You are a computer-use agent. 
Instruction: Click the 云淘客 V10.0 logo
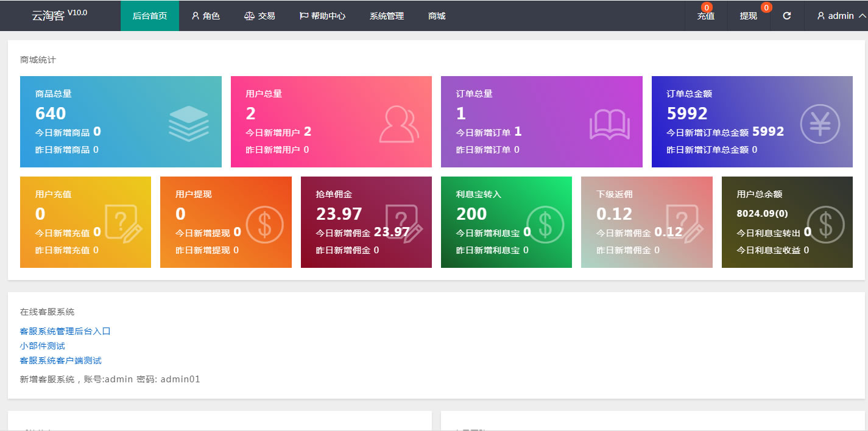[59, 16]
